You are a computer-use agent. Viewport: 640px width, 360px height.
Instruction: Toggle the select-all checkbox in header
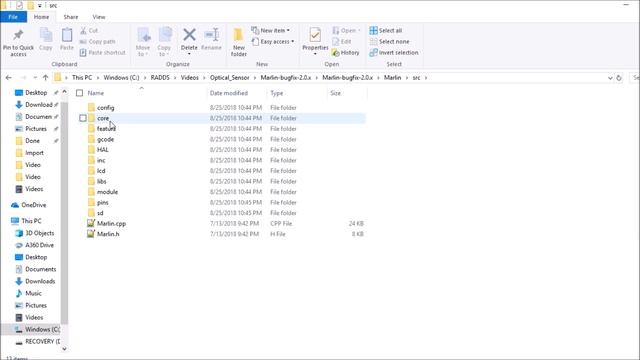tap(80, 93)
